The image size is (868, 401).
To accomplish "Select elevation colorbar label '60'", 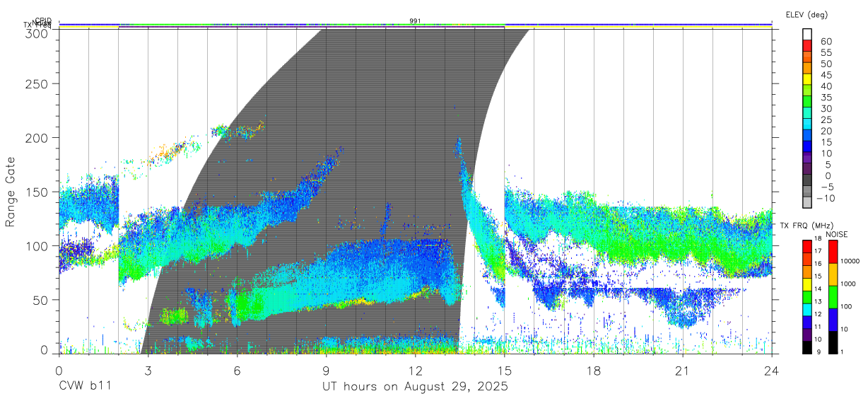I will [826, 41].
